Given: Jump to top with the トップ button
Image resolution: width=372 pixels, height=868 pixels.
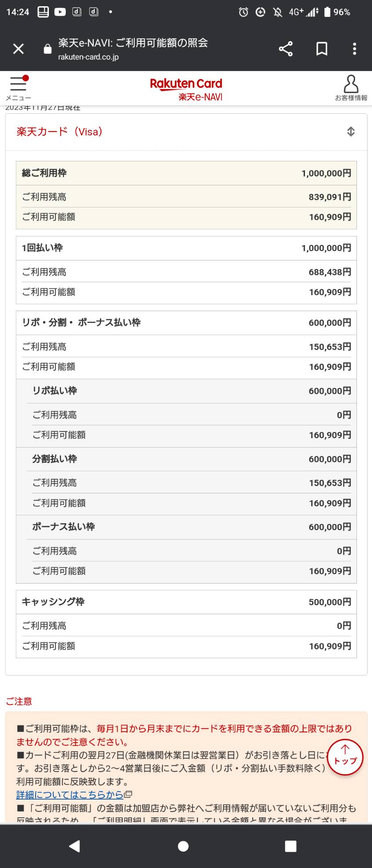Looking at the screenshot, I should (345, 758).
